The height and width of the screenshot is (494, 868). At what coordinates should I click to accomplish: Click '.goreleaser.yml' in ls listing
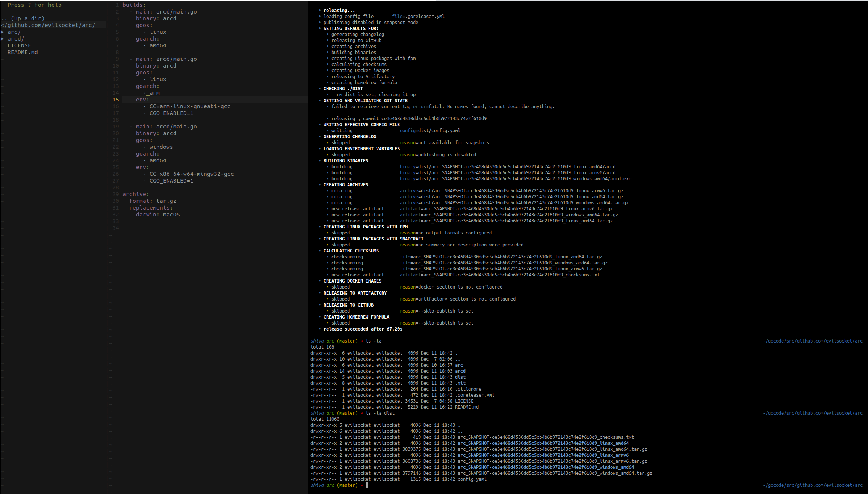[475, 395]
